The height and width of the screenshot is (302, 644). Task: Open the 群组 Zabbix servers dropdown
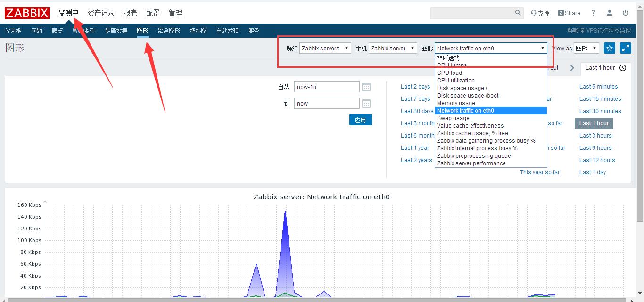click(x=325, y=48)
